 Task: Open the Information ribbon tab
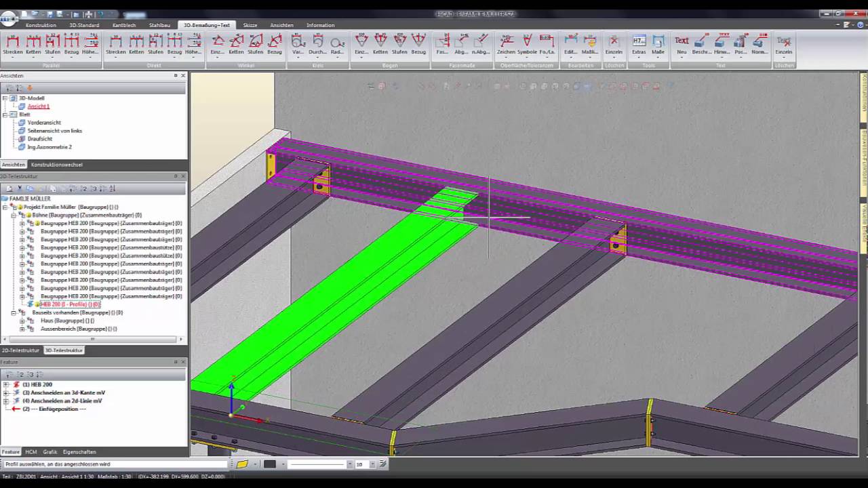[320, 25]
